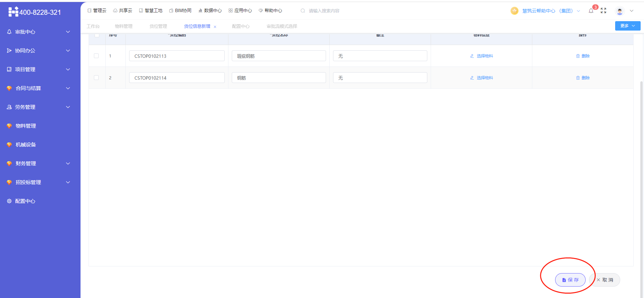Click the 劳务管理 person icon
Viewport: 644px width, 298px height.
click(x=9, y=107)
